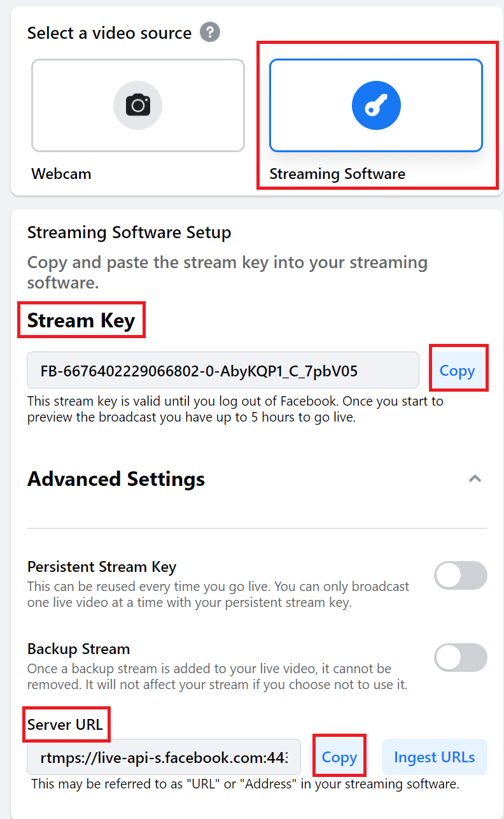Viewport: 504px width, 819px height.
Task: Click the Streaming Software label text
Action: [337, 174]
